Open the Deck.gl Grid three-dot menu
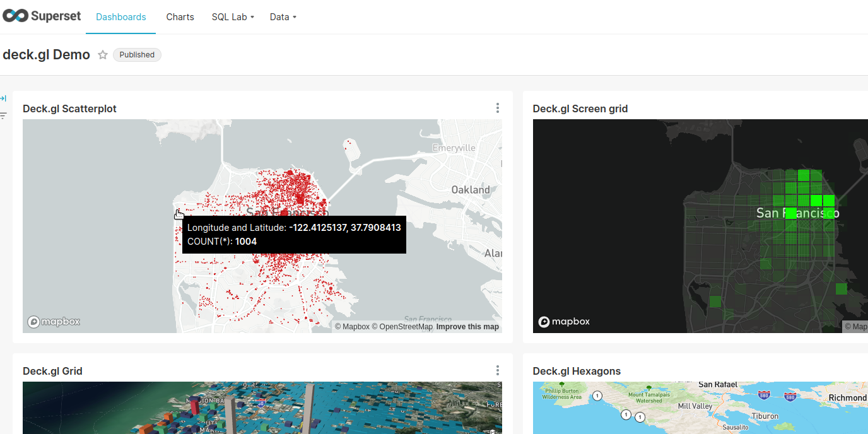The height and width of the screenshot is (434, 868). tap(498, 371)
